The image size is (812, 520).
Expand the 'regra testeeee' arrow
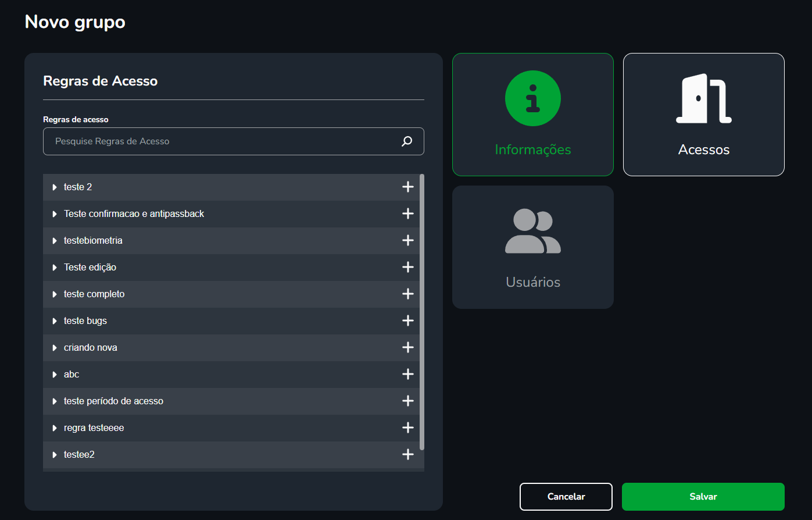(55, 428)
